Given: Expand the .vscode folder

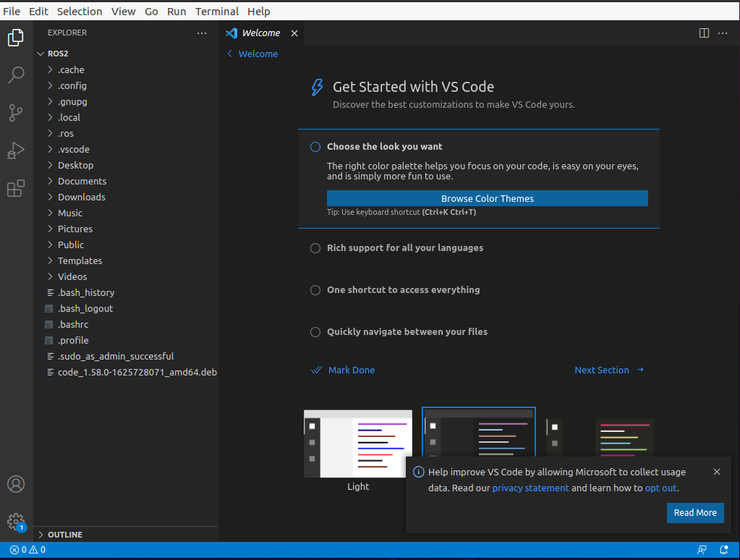Looking at the screenshot, I should pyautogui.click(x=73, y=150).
